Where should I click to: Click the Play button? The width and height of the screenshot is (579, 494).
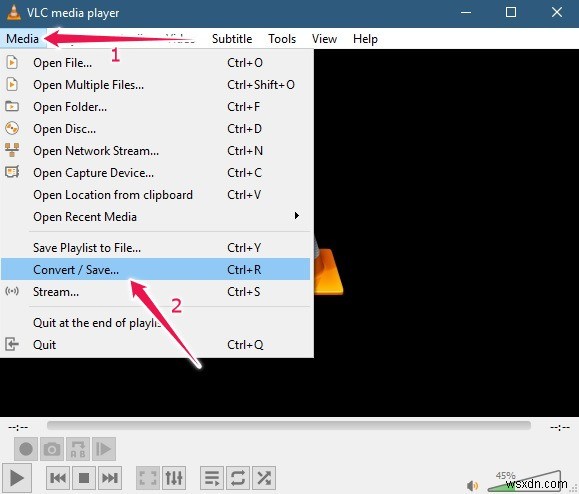17,478
